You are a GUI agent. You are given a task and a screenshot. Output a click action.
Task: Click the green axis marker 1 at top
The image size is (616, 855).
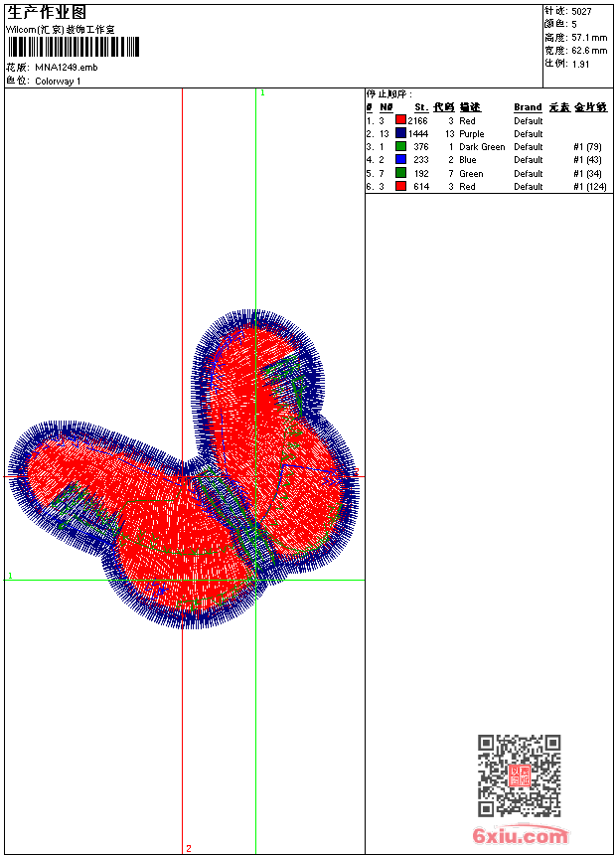pyautogui.click(x=262, y=93)
